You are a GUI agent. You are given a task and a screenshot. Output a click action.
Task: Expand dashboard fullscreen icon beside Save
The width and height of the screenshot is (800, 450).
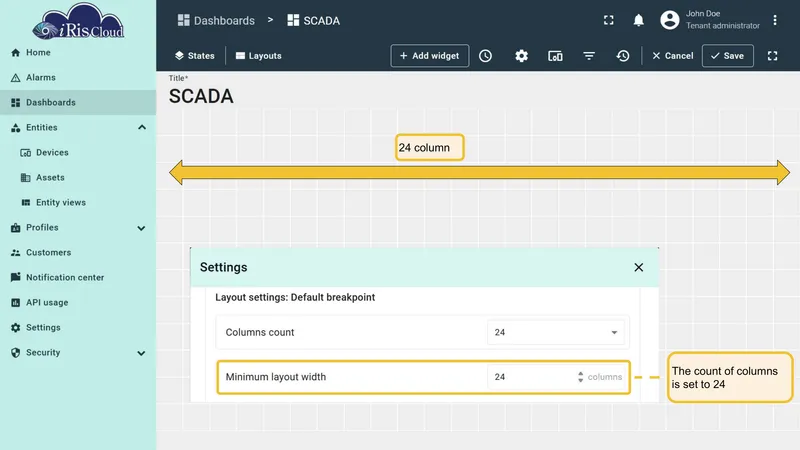pyautogui.click(x=772, y=56)
